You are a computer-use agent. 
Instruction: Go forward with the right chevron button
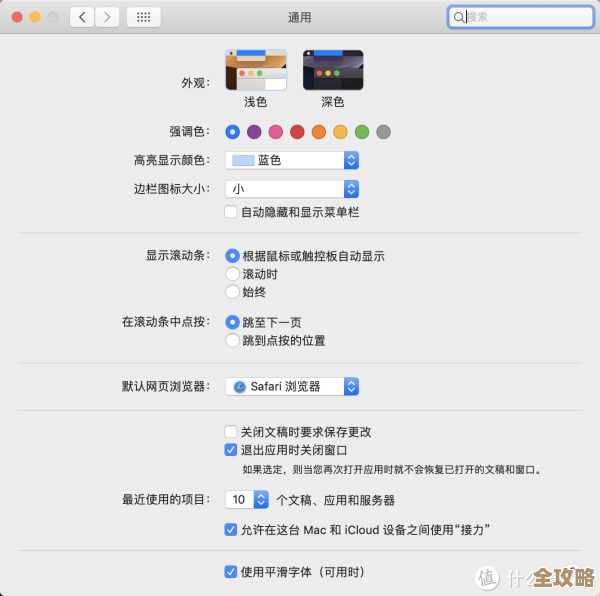(107, 17)
